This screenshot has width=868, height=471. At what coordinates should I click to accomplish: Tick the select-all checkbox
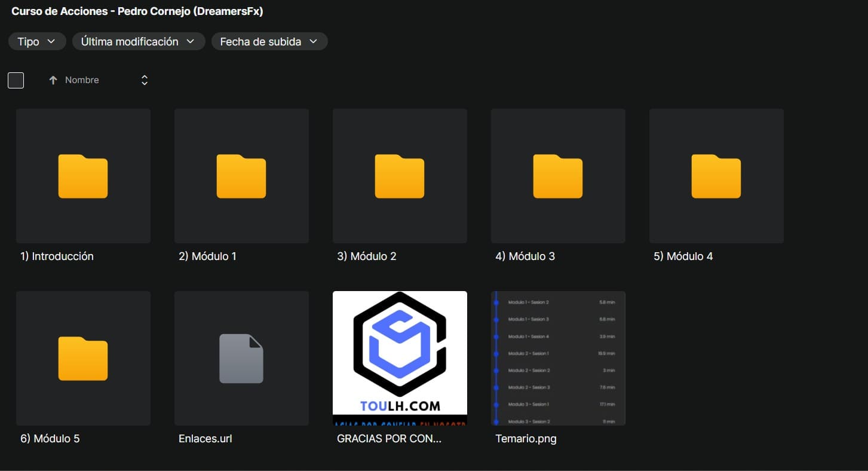coord(16,80)
